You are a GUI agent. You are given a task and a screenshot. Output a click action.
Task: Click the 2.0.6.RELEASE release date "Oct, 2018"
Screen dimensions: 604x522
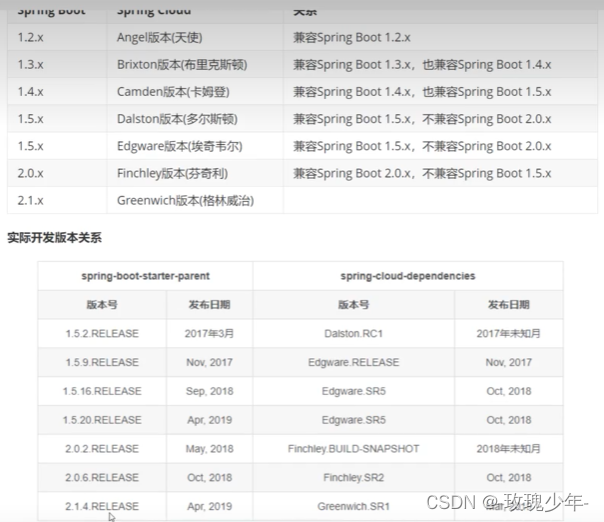[x=209, y=478]
